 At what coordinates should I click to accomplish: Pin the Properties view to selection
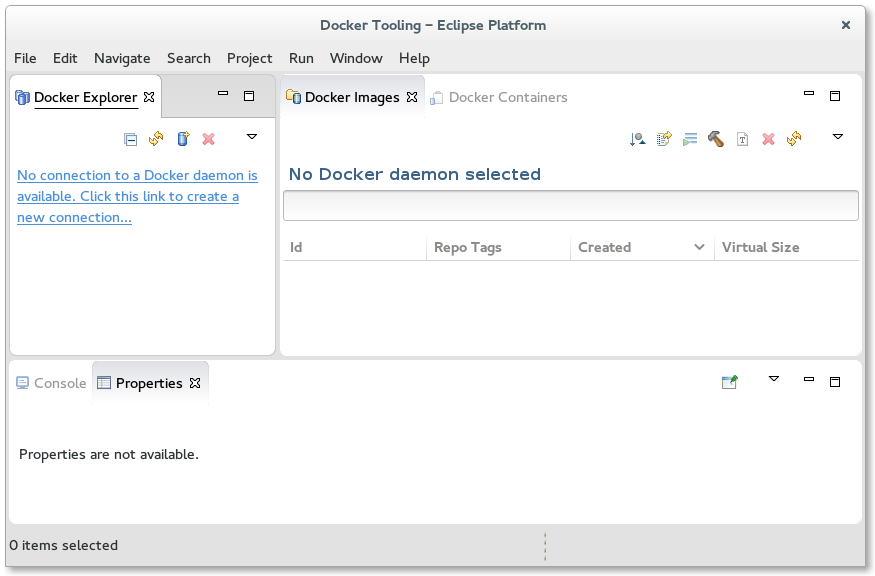pyautogui.click(x=730, y=382)
